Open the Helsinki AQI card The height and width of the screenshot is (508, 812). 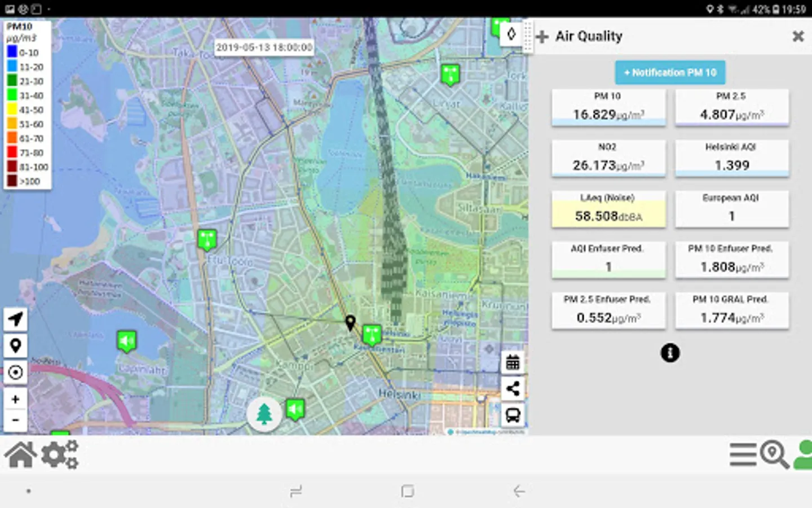[732, 158]
